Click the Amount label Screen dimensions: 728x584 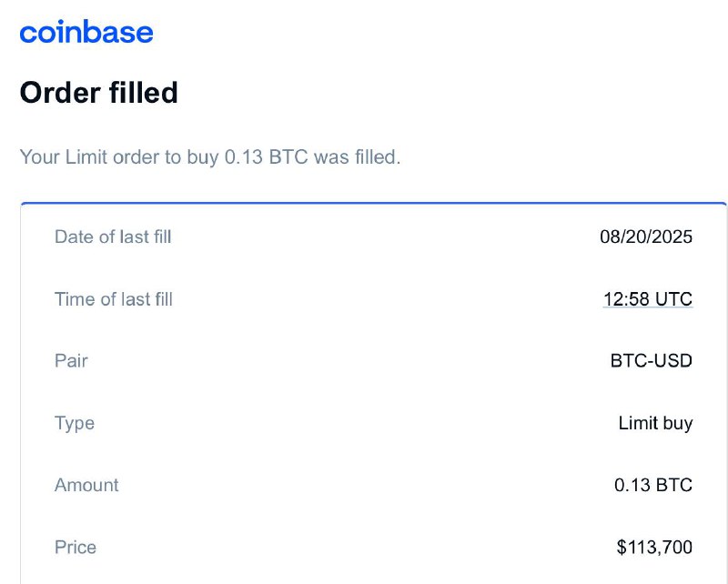click(x=86, y=485)
